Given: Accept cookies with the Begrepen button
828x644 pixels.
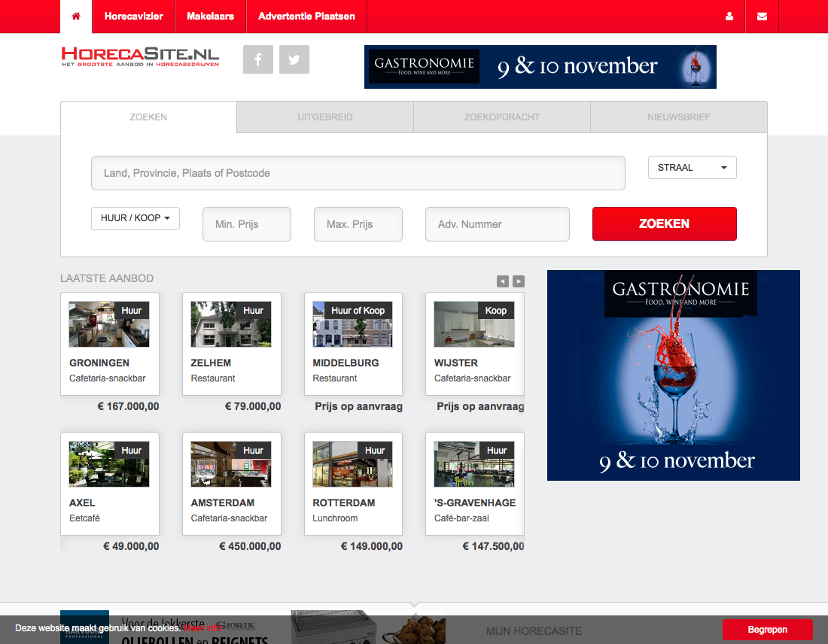Looking at the screenshot, I should [767, 630].
